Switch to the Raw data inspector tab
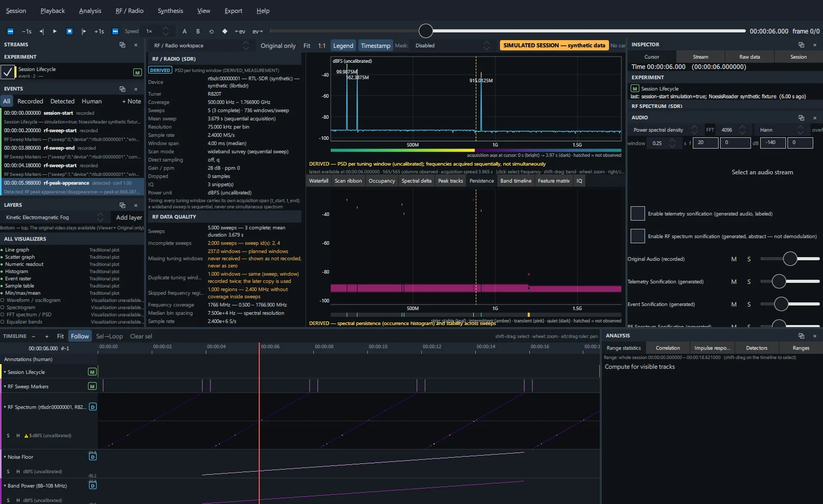 [749, 57]
